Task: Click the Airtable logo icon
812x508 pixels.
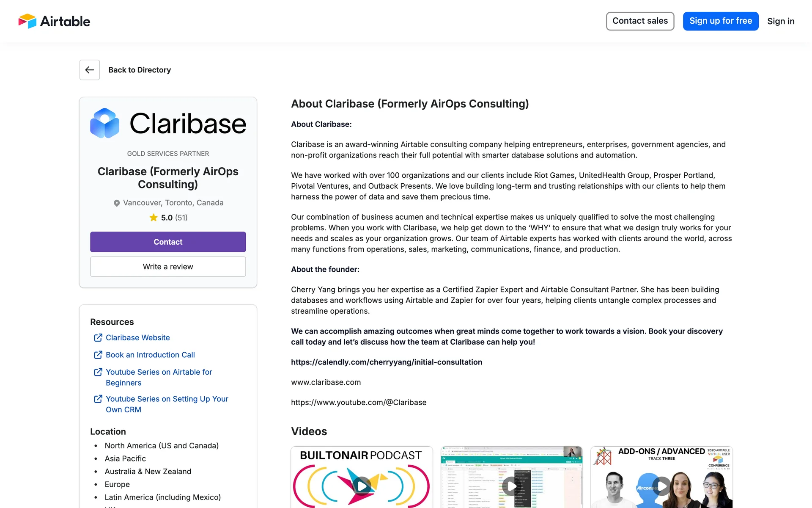Action: tap(27, 21)
